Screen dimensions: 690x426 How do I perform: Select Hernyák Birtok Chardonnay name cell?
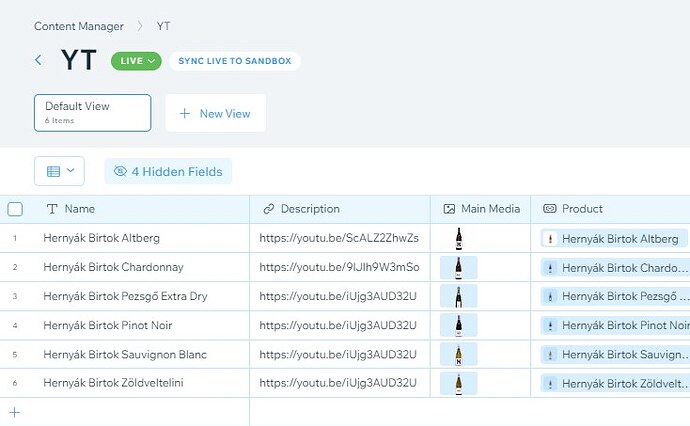tap(139, 267)
